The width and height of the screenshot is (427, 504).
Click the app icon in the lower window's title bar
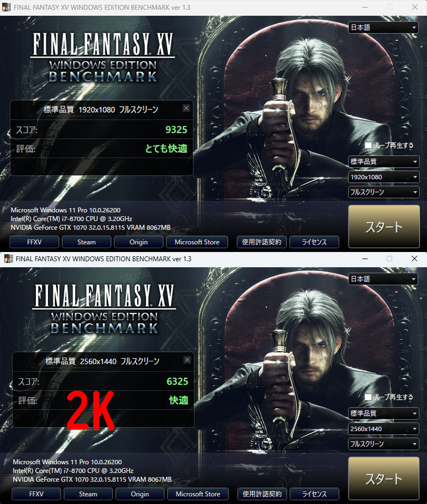[x=8, y=259]
